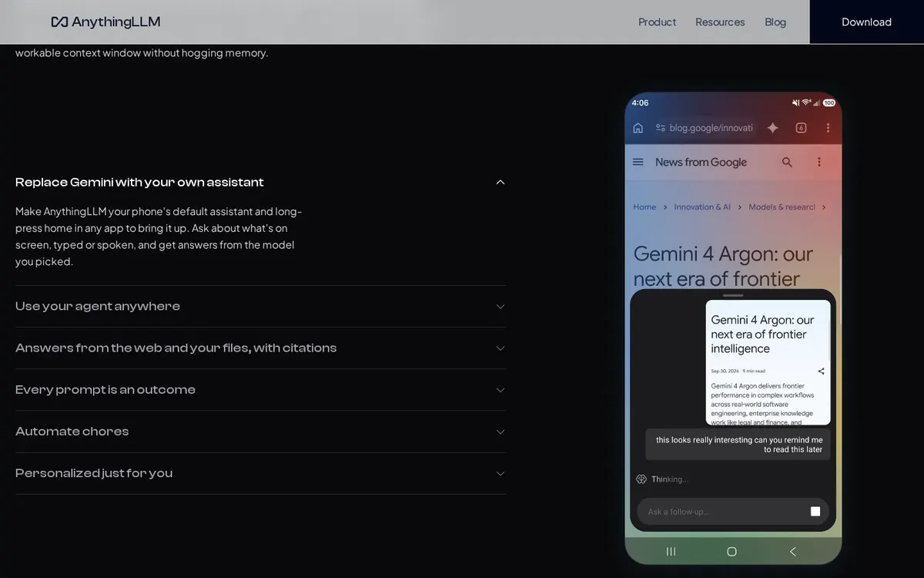The height and width of the screenshot is (578, 924).
Task: Click the 'Make AnythingLLM your phone's default assistant' paragraph
Action: [159, 236]
